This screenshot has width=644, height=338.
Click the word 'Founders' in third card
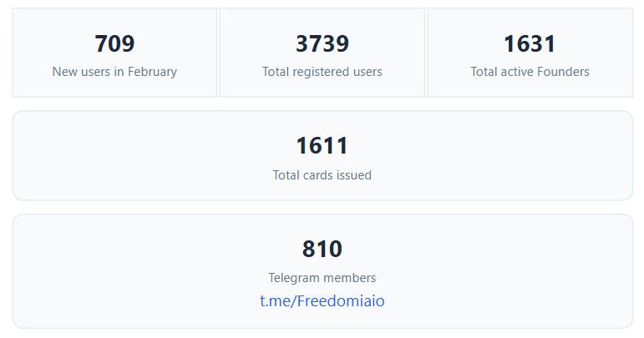(564, 72)
